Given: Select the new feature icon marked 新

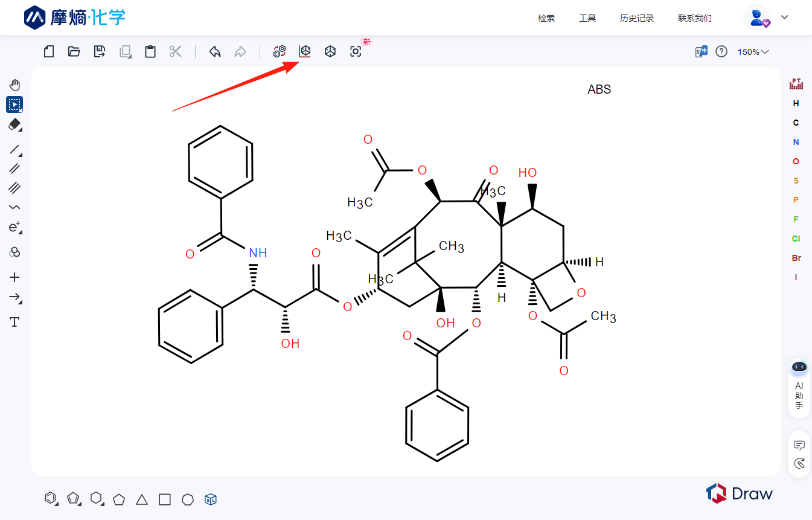Looking at the screenshot, I should (x=366, y=43).
